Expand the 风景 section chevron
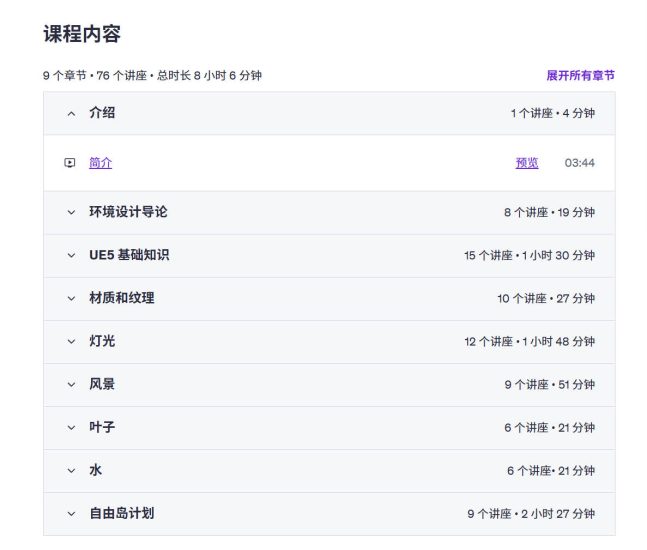The image size is (647, 550). click(71, 385)
